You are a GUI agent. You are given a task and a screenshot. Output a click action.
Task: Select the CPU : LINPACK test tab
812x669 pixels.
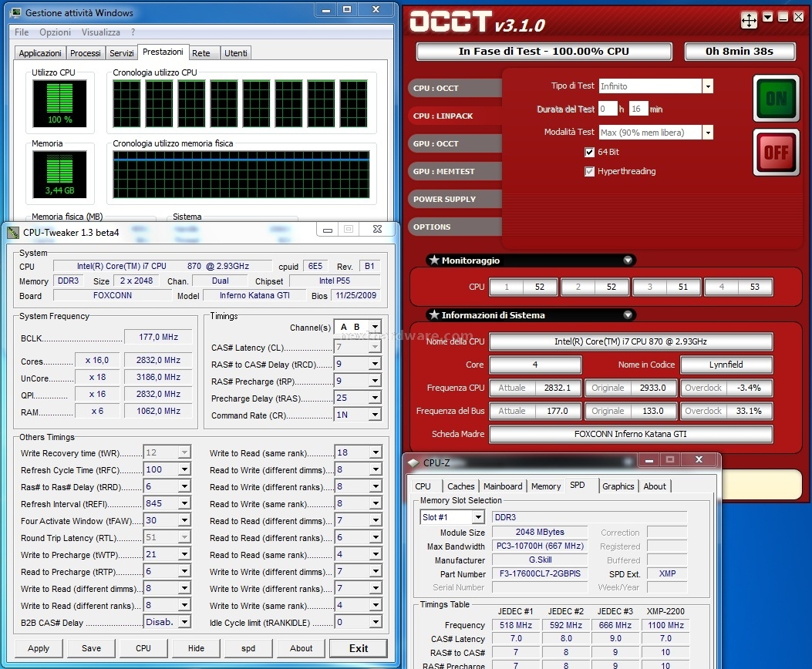pyautogui.click(x=455, y=116)
